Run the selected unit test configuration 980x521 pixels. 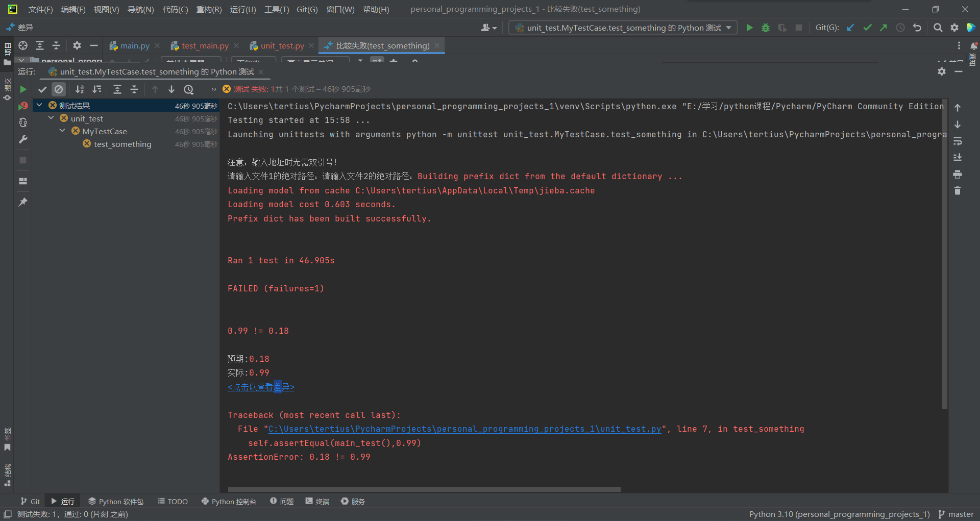pos(749,28)
